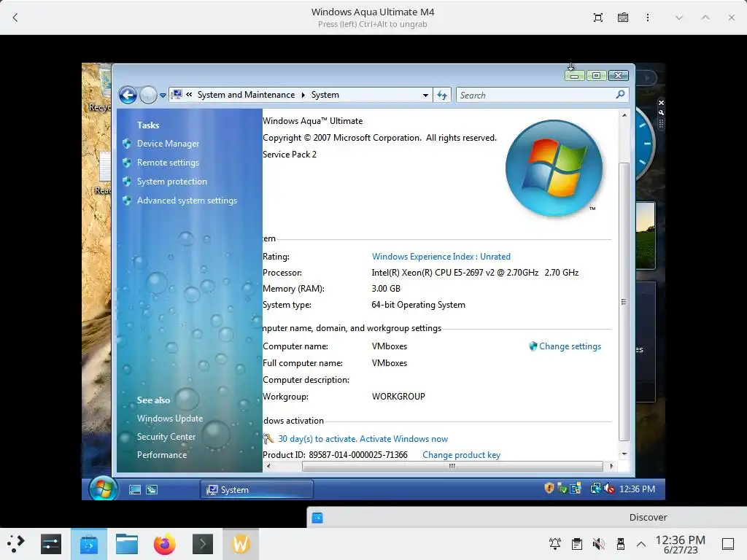This screenshot has width=747, height=560.
Task: Toggle fullscreen in VM viewer header
Action: 598,17
